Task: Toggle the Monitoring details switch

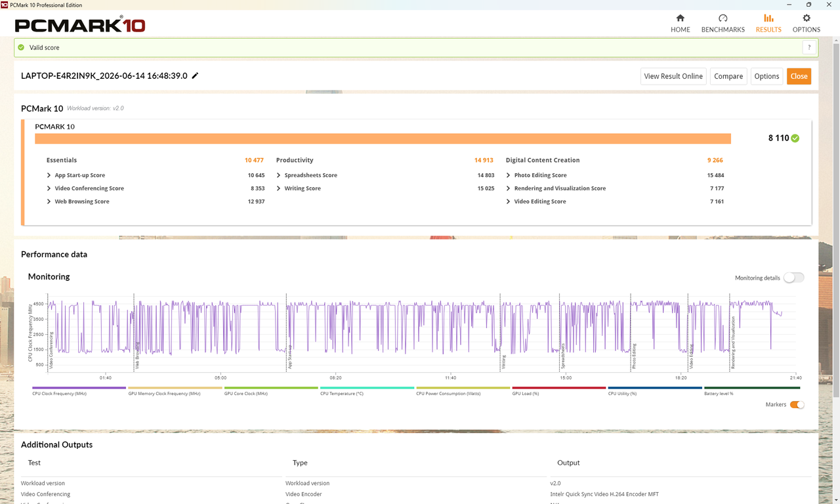Action: [793, 278]
